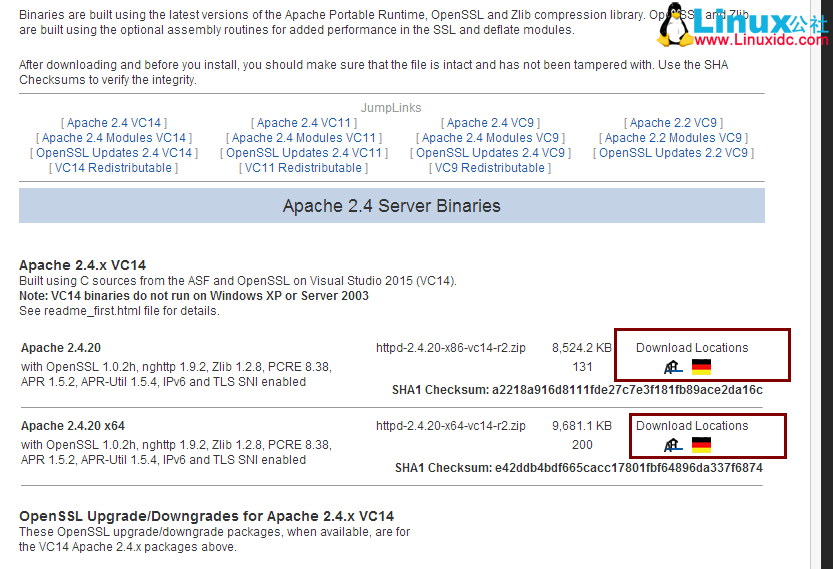Open Apache 2.4 Modules VC11 link
This screenshot has width=833, height=569.
pyautogui.click(x=304, y=138)
